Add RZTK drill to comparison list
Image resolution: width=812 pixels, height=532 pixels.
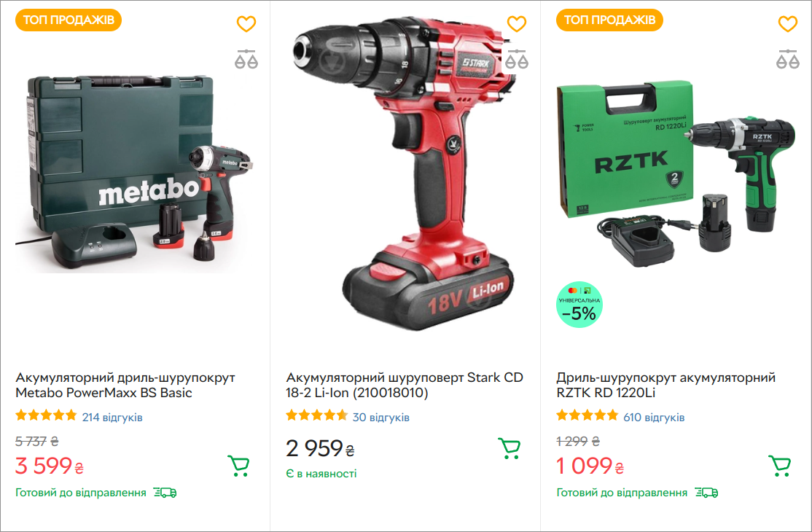[788, 60]
